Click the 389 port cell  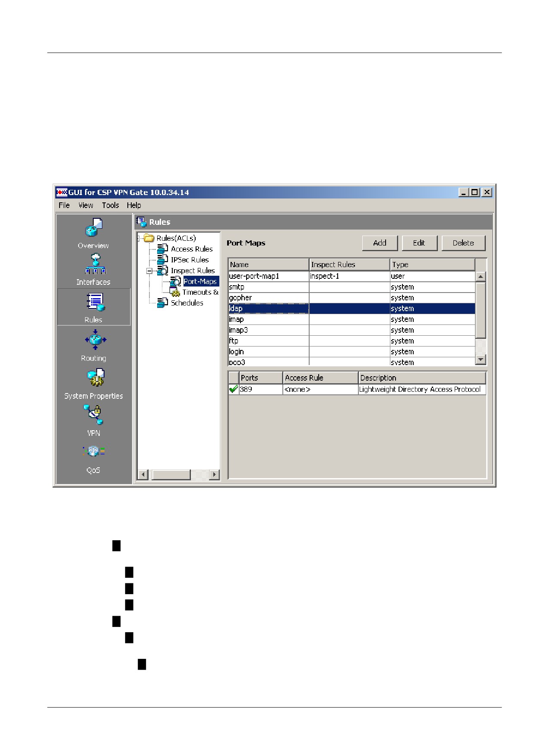(261, 389)
